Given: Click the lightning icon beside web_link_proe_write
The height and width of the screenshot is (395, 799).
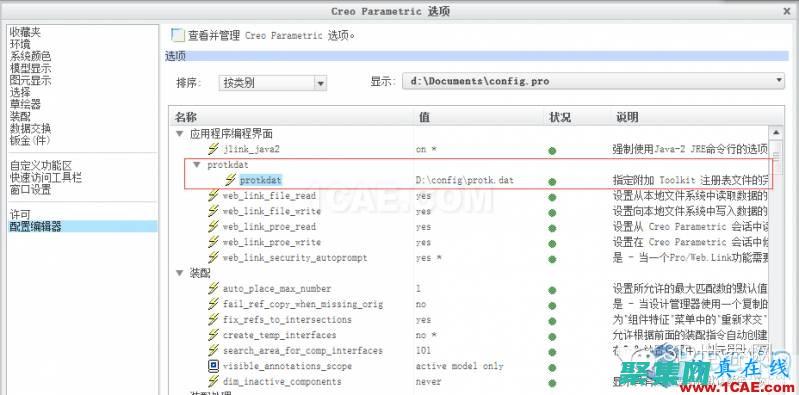Looking at the screenshot, I should click(x=214, y=242).
